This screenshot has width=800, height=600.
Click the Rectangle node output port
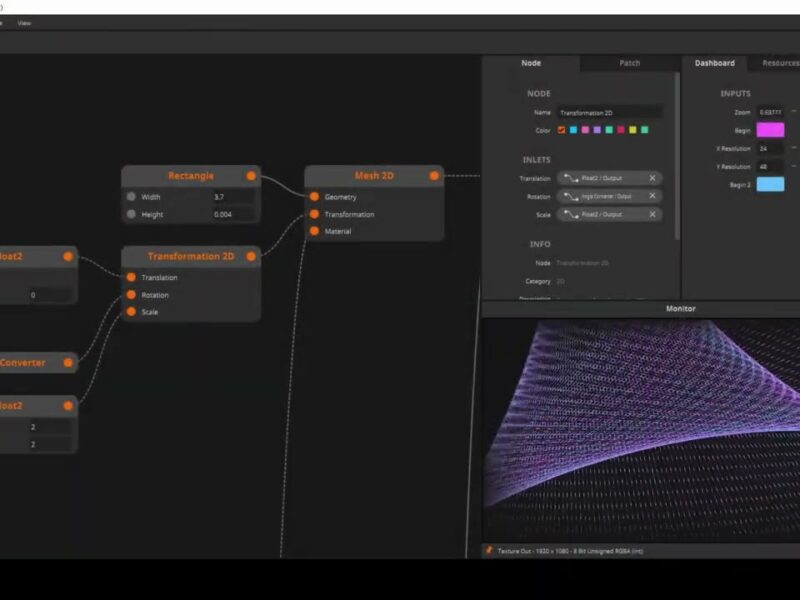(x=251, y=176)
